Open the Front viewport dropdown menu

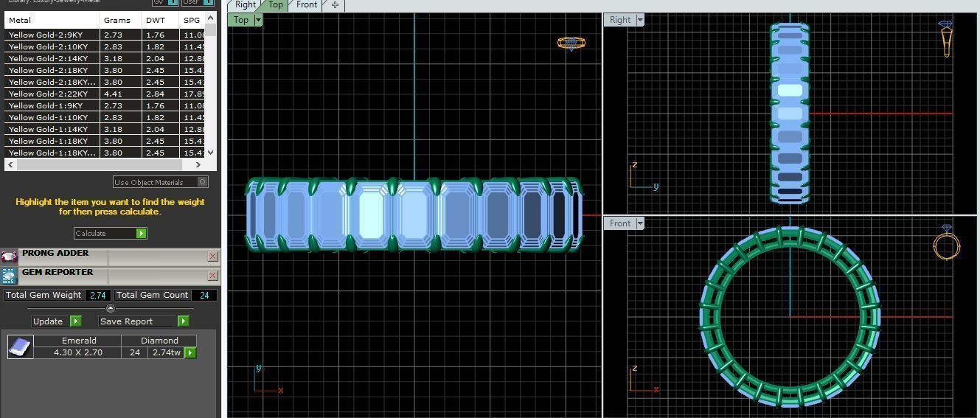pyautogui.click(x=640, y=223)
